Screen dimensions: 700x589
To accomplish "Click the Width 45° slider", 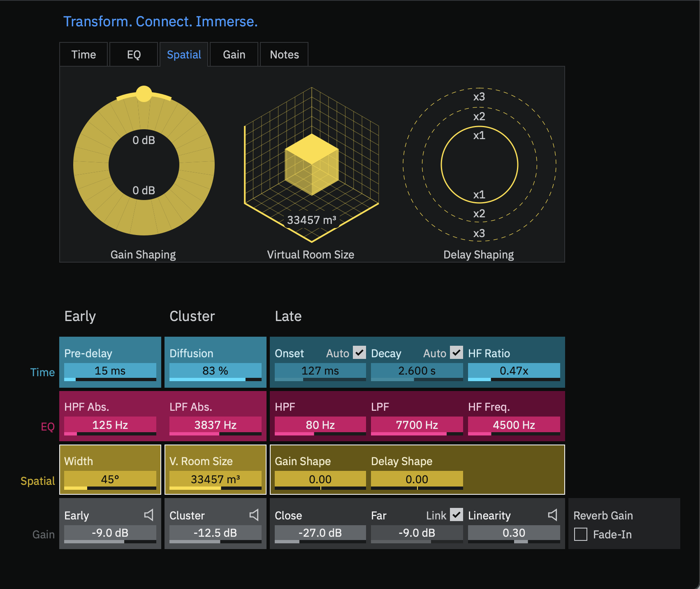I will [x=110, y=480].
